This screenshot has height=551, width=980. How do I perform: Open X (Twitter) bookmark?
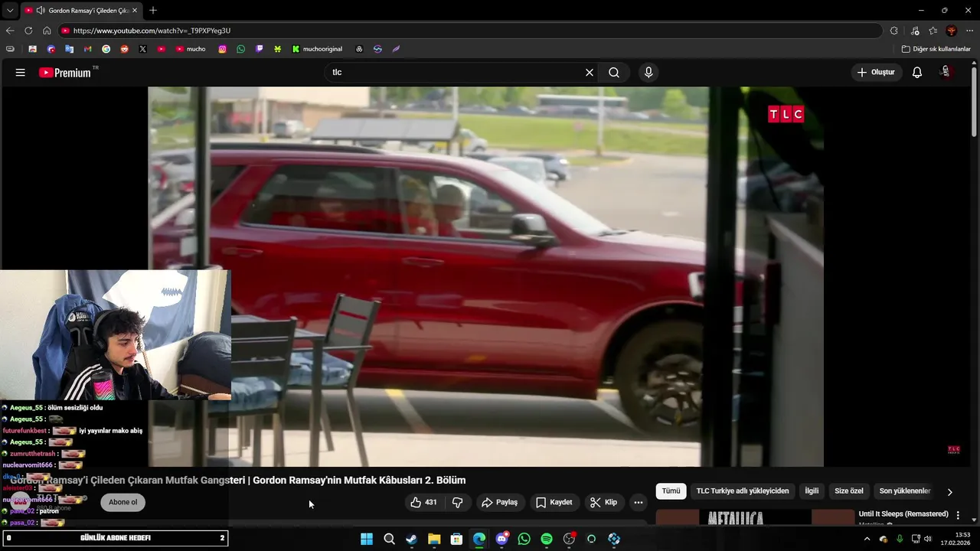[x=142, y=49]
